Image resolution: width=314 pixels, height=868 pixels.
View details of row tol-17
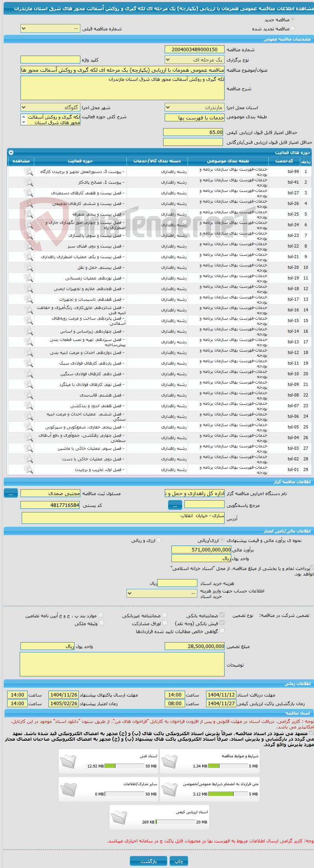pos(28,299)
